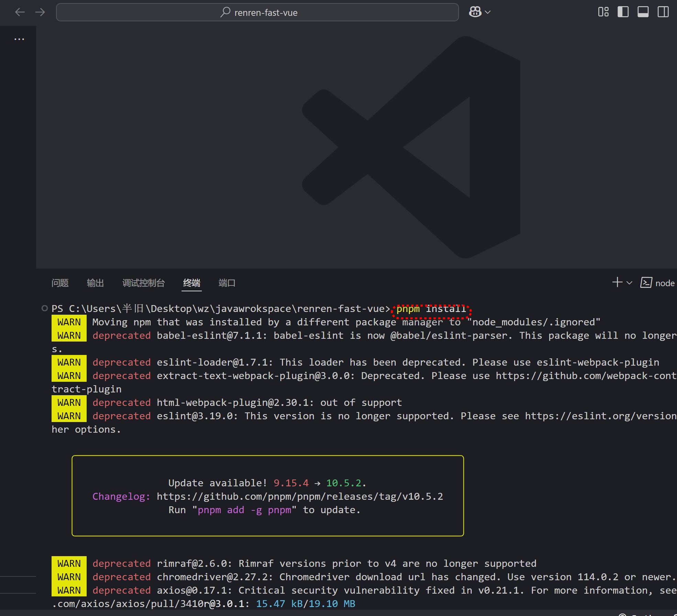
Task: Click 'pnpm add -g pnpm' update command
Action: coord(244,510)
